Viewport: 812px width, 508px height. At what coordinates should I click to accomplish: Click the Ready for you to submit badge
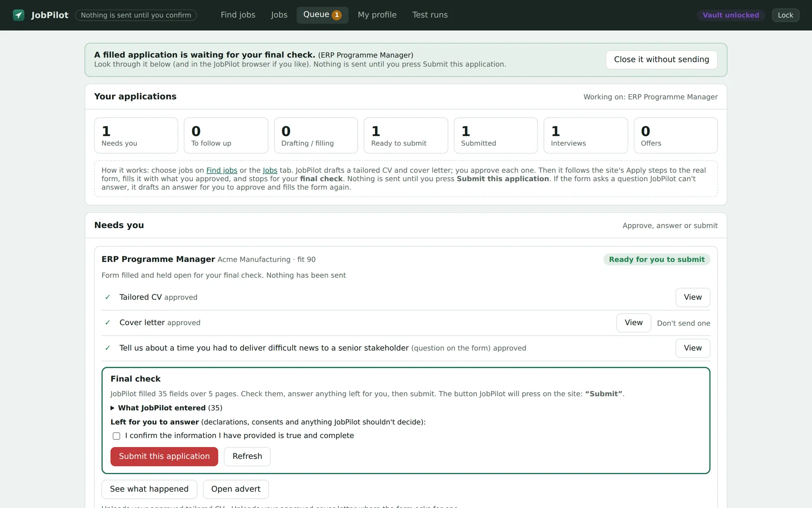coord(657,260)
